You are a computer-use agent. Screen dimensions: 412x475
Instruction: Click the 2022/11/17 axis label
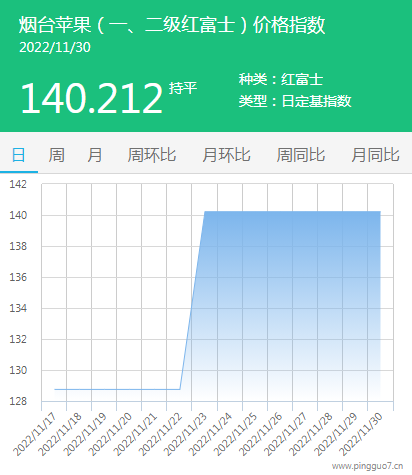pyautogui.click(x=35, y=433)
